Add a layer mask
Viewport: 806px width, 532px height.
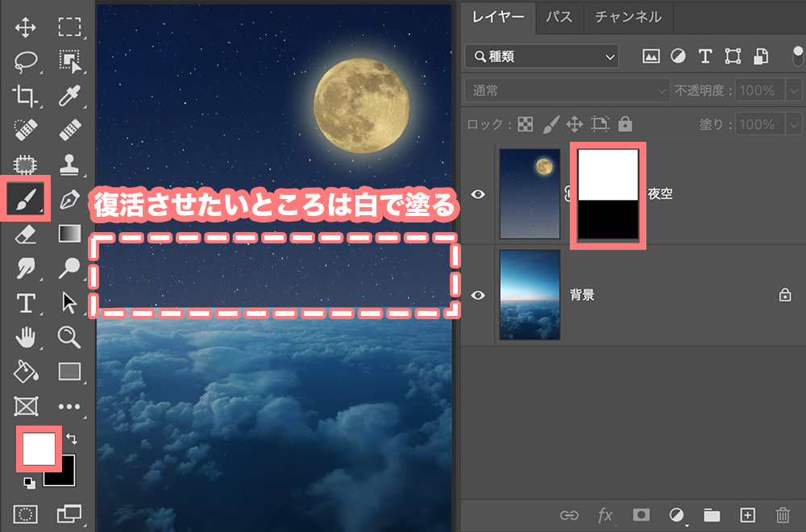tap(641, 514)
